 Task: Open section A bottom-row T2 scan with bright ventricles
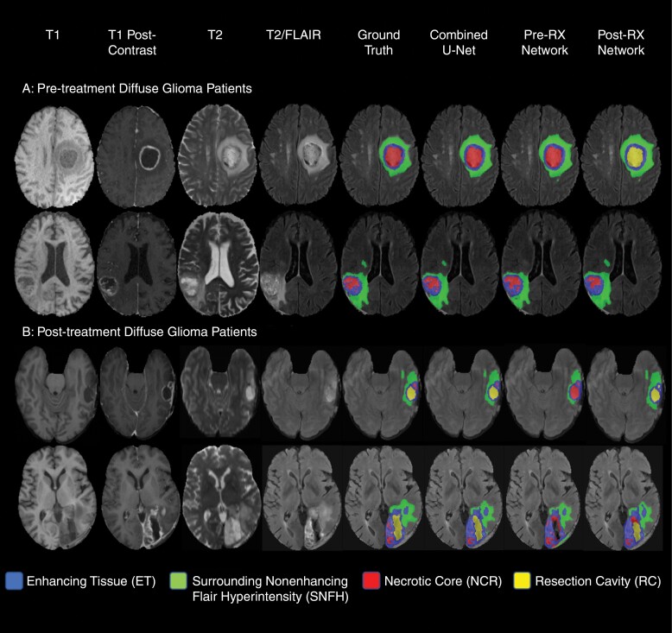(x=219, y=263)
